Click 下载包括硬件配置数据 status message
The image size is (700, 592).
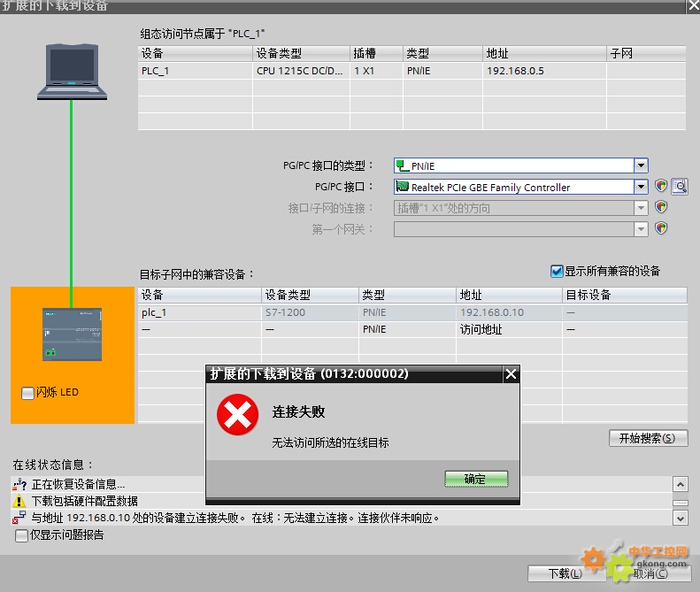85,501
